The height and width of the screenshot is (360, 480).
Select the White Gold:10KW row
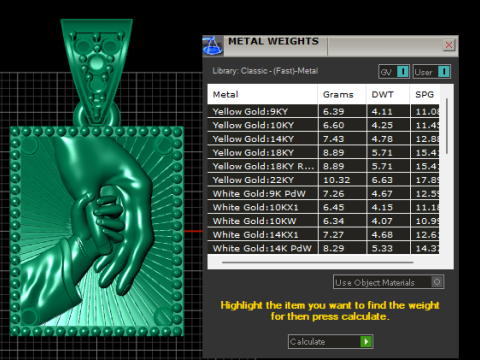323,221
